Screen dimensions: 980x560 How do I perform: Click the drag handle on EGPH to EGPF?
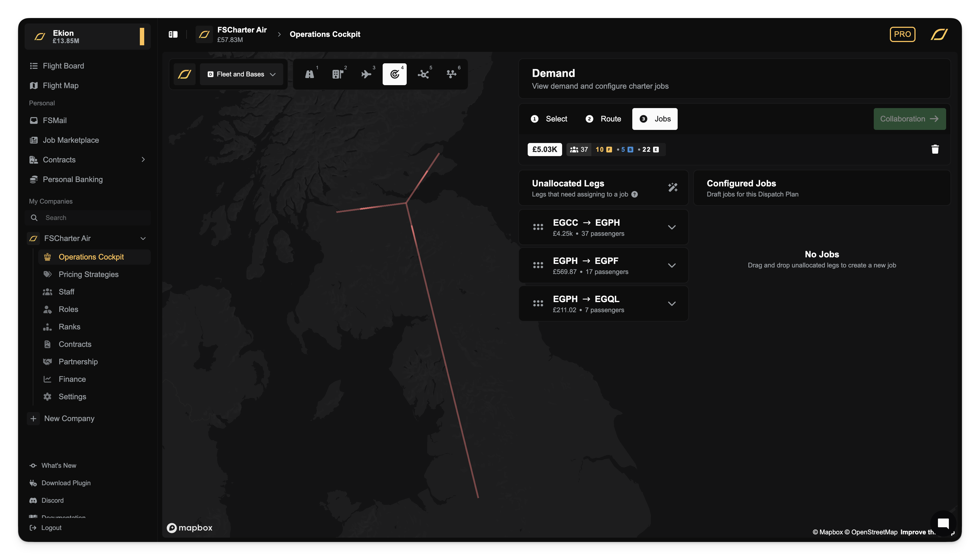coord(538,265)
